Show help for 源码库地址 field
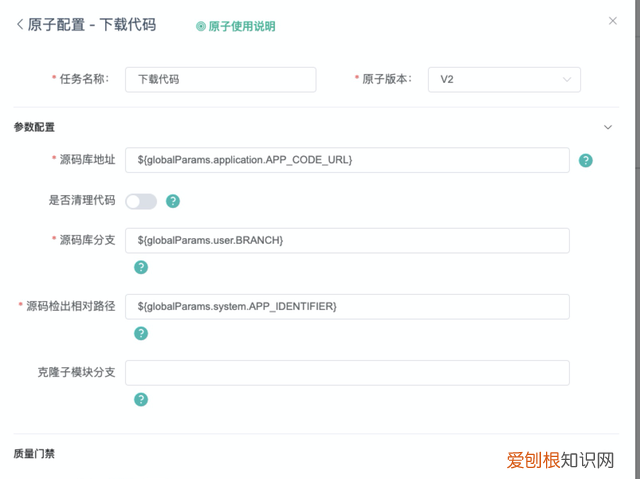This screenshot has width=640, height=479. click(x=586, y=160)
